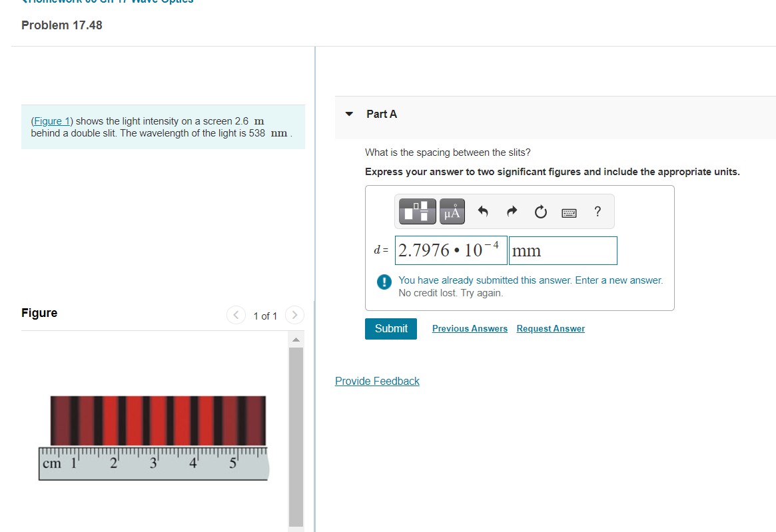Screen dimensions: 776x532
Task: Click the units input field containing mm
Action: pos(564,250)
